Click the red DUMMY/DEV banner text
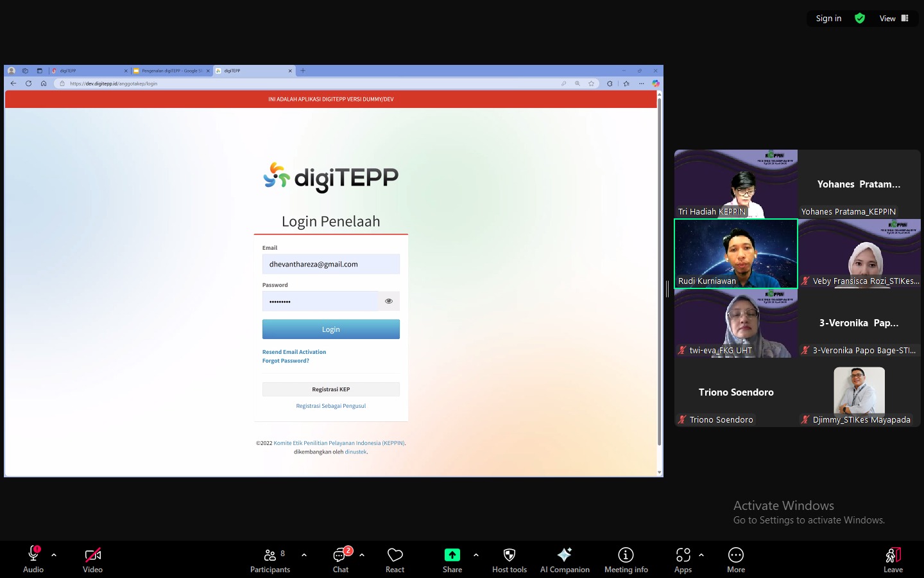The image size is (924, 578). click(331, 100)
